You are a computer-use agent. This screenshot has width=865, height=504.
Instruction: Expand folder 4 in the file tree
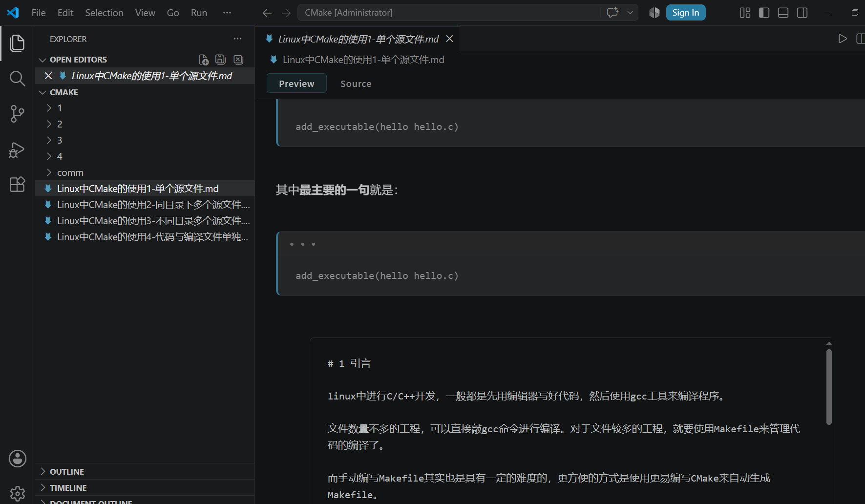click(x=49, y=156)
